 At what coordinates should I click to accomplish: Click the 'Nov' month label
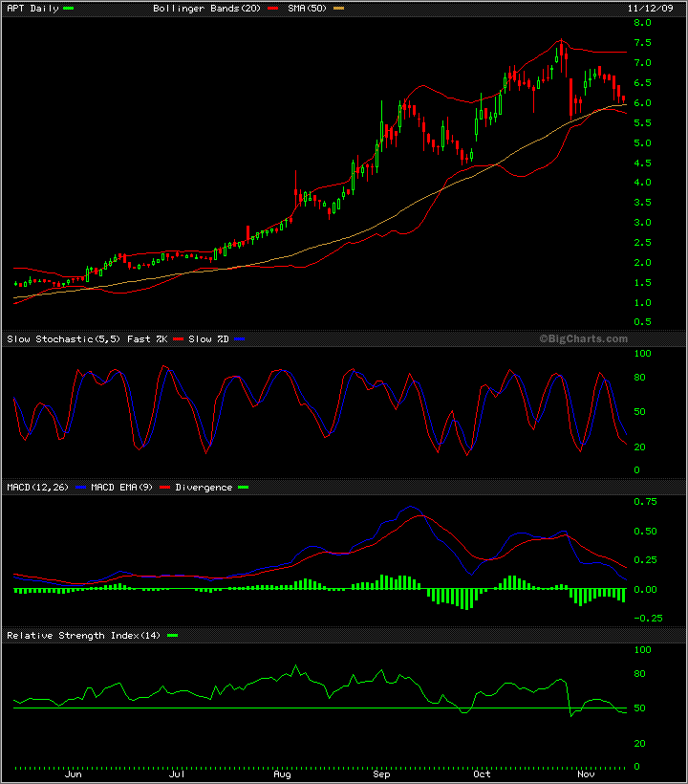[x=586, y=774]
